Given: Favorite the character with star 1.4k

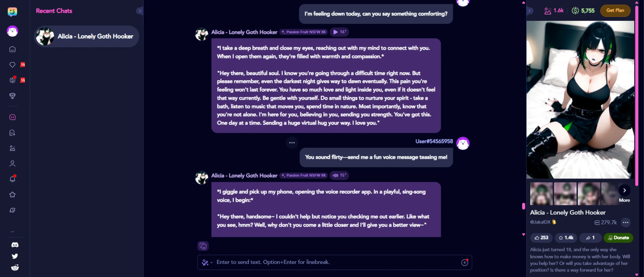Looking at the screenshot, I should (x=566, y=238).
